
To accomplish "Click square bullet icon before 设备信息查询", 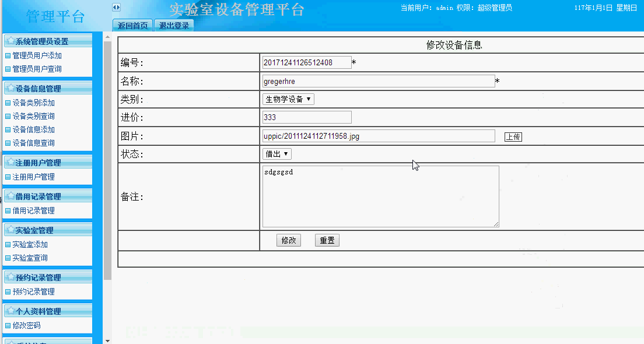I will click(x=8, y=143).
